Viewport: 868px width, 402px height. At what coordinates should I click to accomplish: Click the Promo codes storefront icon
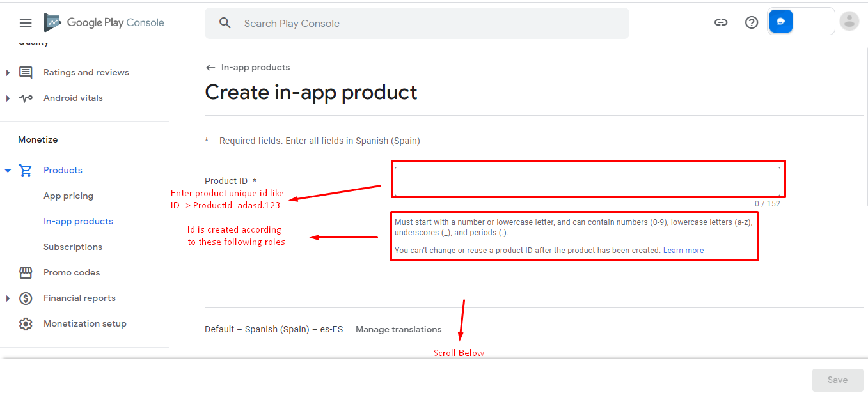(26, 273)
